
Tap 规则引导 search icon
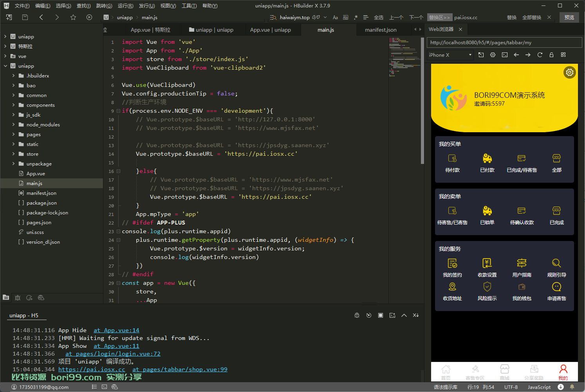(556, 263)
